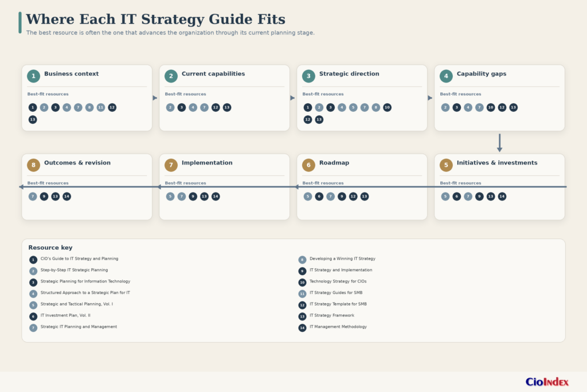Click resource key badge 5 for Strategic and Tactical Planning

coord(33,305)
